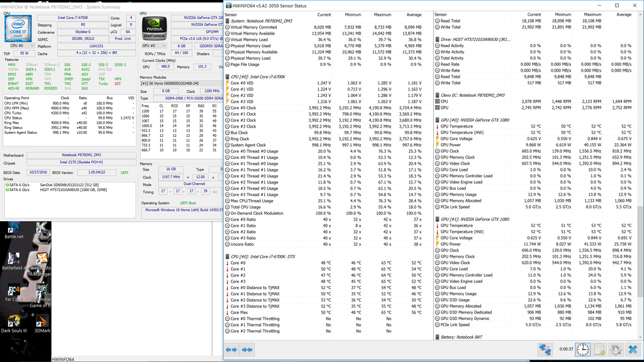Click the Intel Core i7-6700K CPU name field
Viewport: 644px width, 362px height.
tap(72, 18)
